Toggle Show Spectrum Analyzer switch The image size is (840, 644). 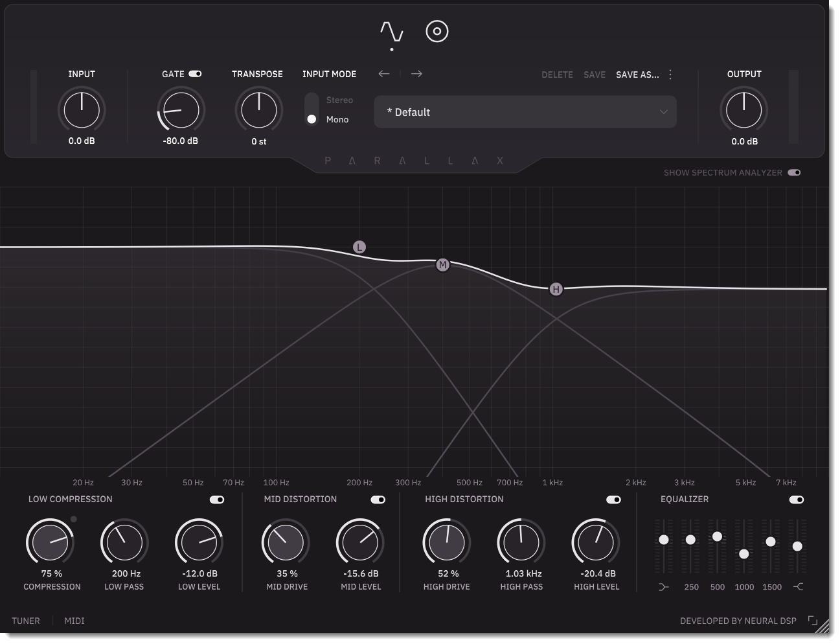794,173
